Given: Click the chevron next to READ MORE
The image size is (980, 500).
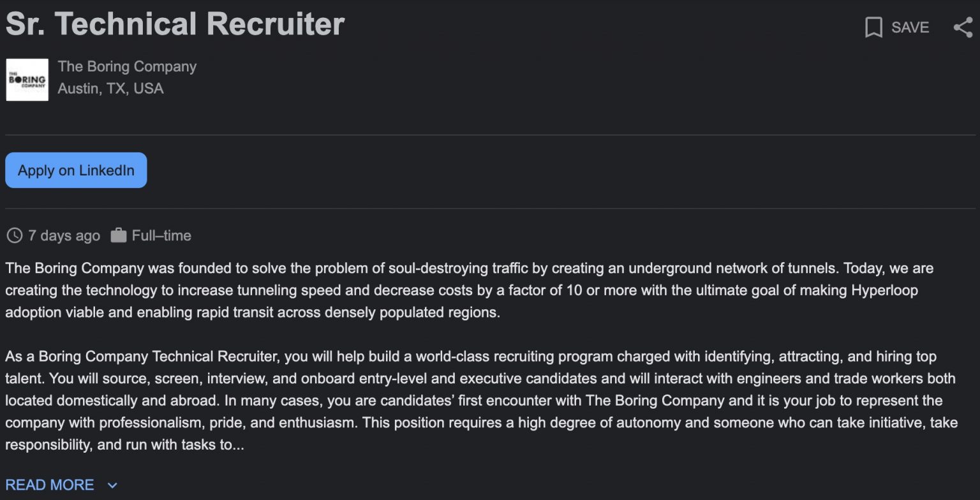Looking at the screenshot, I should pos(112,485).
